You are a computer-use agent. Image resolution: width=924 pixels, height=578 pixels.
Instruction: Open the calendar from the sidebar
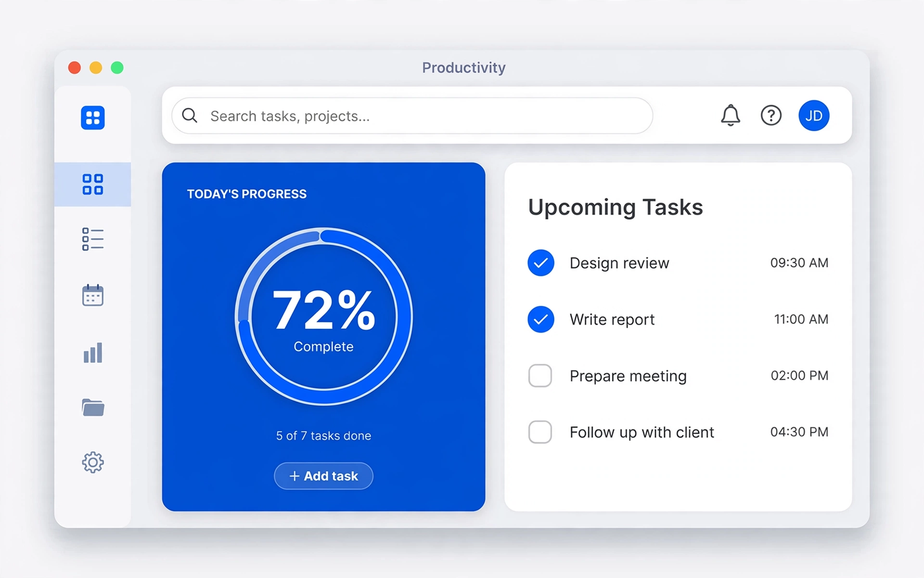click(x=93, y=295)
